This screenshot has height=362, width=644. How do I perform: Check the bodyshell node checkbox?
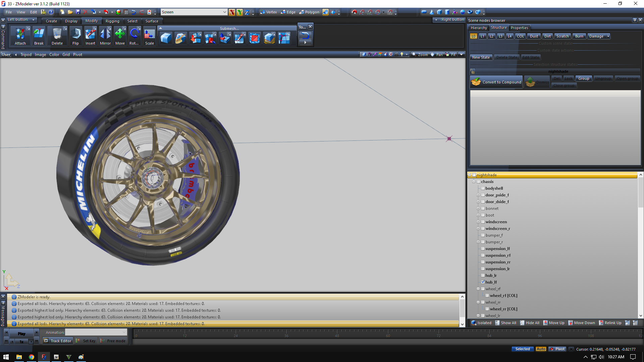point(483,188)
